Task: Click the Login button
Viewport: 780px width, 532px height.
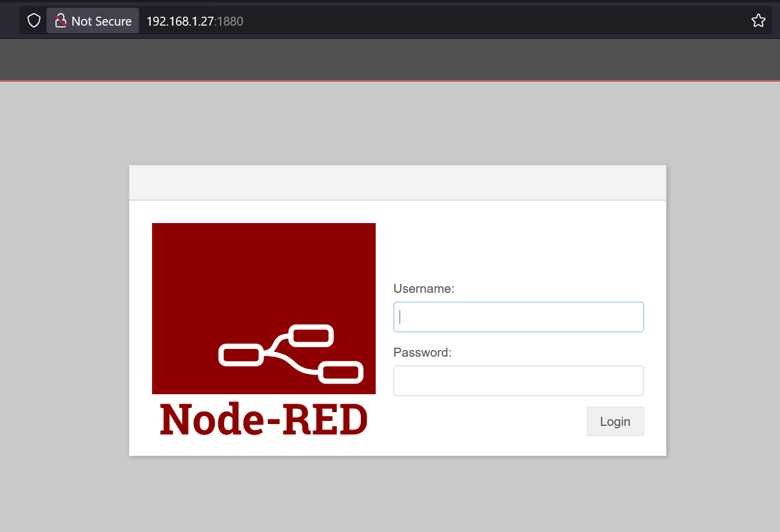Action: (x=615, y=422)
